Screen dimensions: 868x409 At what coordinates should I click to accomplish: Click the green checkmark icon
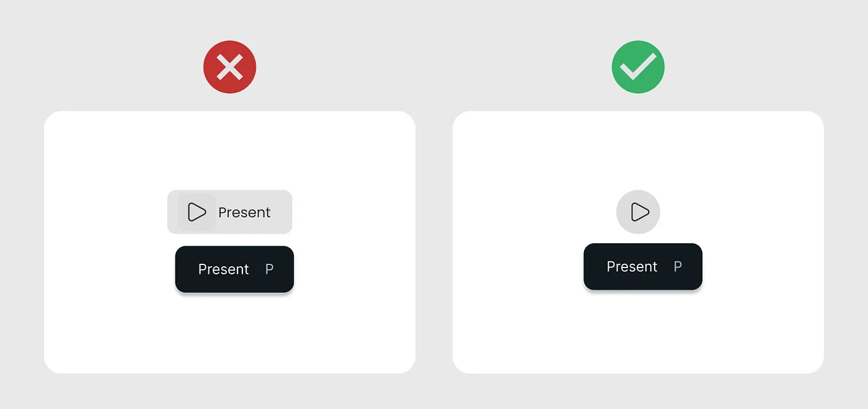pyautogui.click(x=638, y=67)
